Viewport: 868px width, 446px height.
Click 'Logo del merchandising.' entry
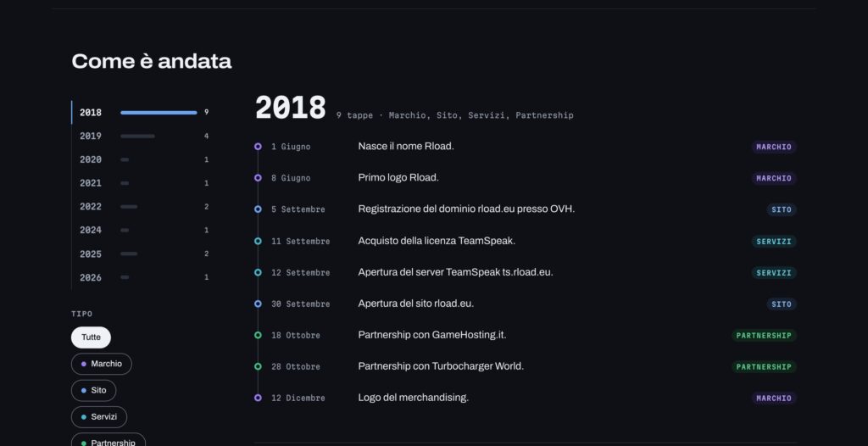tap(413, 398)
